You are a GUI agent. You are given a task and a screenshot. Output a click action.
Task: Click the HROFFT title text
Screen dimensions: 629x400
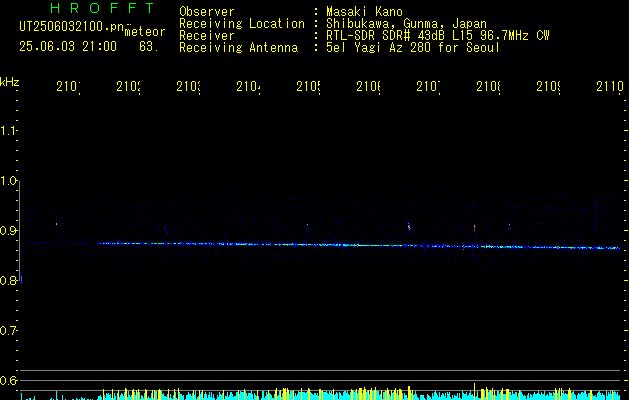102,8
